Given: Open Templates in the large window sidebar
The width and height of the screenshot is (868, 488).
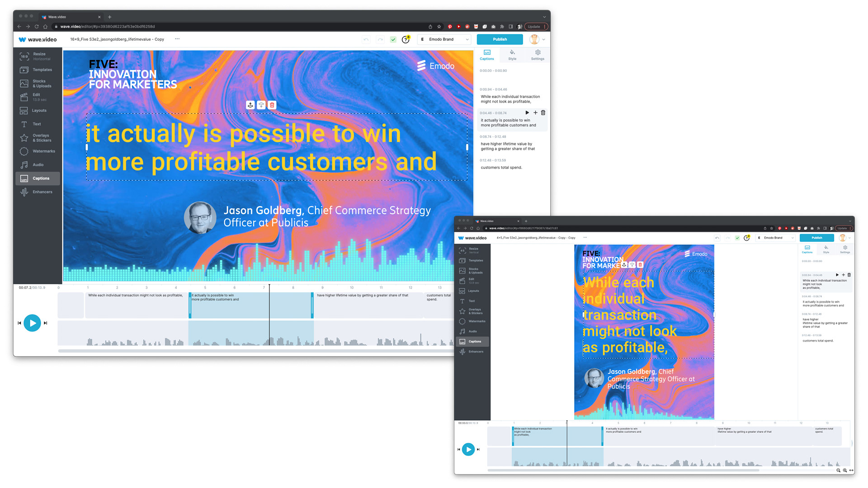Looking at the screenshot, I should (38, 70).
